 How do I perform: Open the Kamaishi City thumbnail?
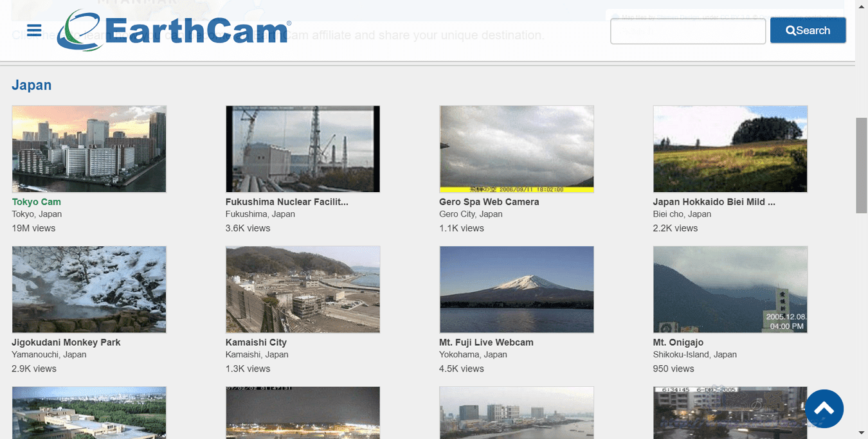pos(303,289)
